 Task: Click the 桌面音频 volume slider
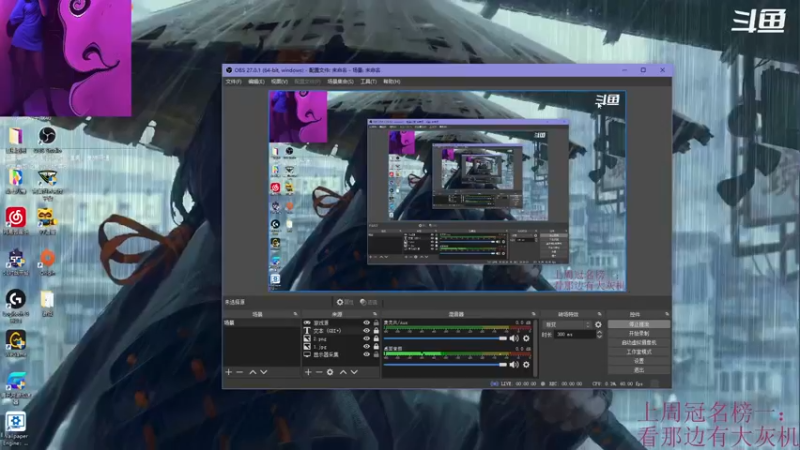[445, 364]
